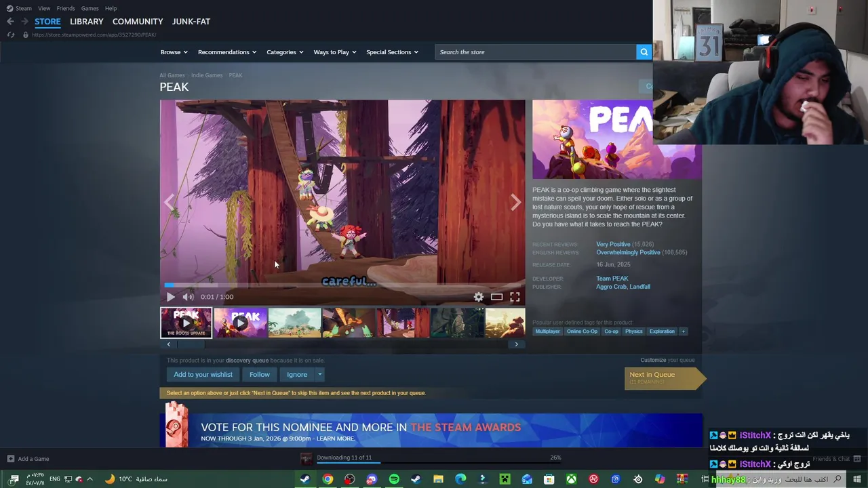This screenshot has height=488, width=868.
Task: Click the blue store search magnifier button
Action: [644, 52]
